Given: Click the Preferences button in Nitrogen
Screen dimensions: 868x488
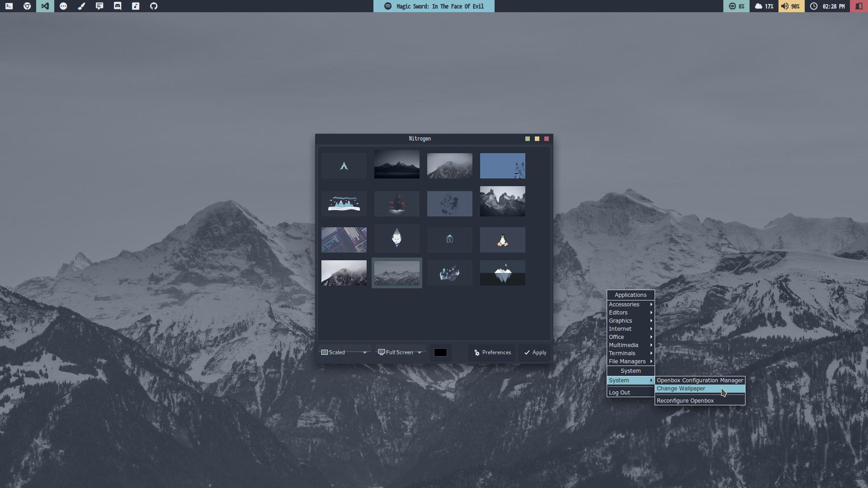Looking at the screenshot, I should [x=492, y=352].
